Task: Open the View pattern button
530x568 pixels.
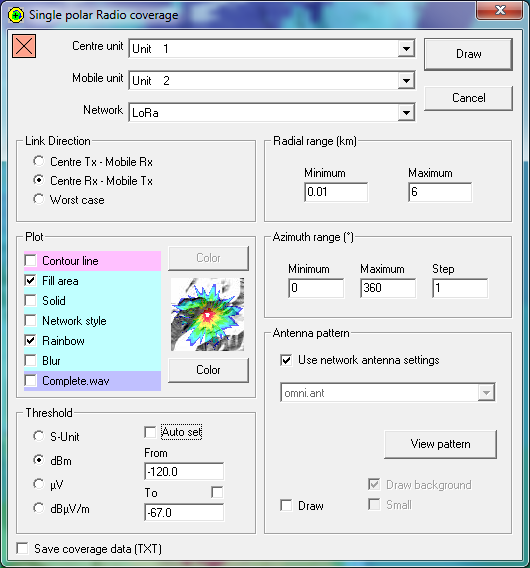Action: pyautogui.click(x=440, y=444)
